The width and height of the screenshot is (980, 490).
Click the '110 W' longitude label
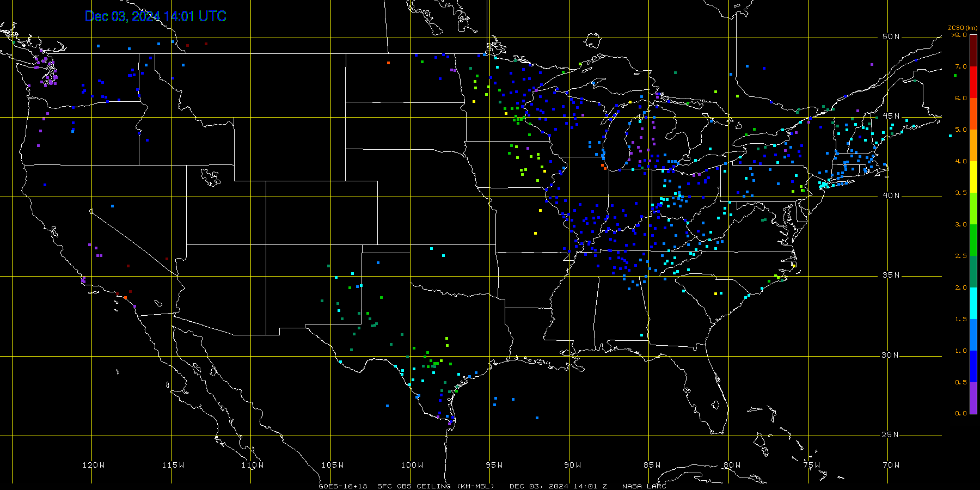pos(253,465)
